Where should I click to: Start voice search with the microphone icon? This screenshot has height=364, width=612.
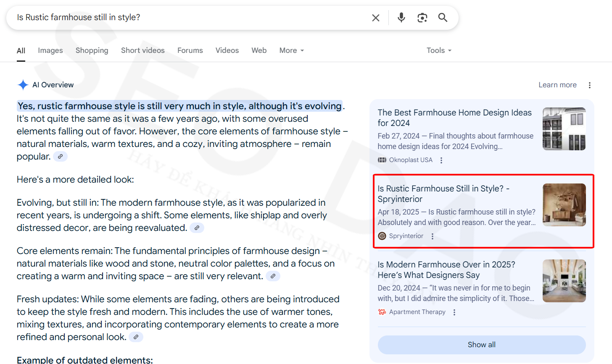click(401, 18)
